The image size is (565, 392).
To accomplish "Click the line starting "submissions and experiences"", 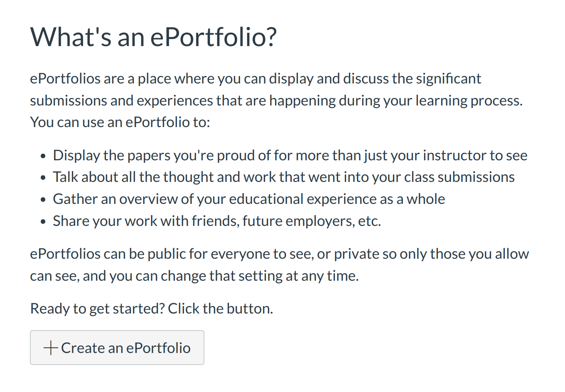I will (276, 100).
